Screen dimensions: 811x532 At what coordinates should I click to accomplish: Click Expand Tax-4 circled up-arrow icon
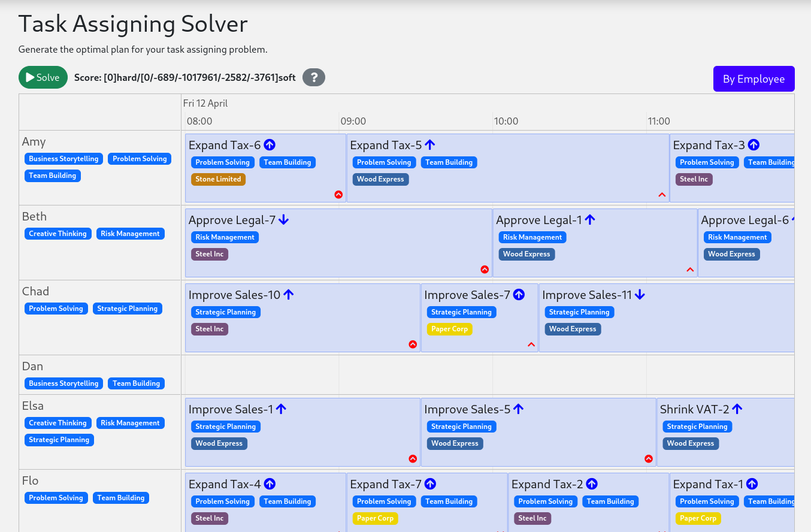[x=270, y=484]
